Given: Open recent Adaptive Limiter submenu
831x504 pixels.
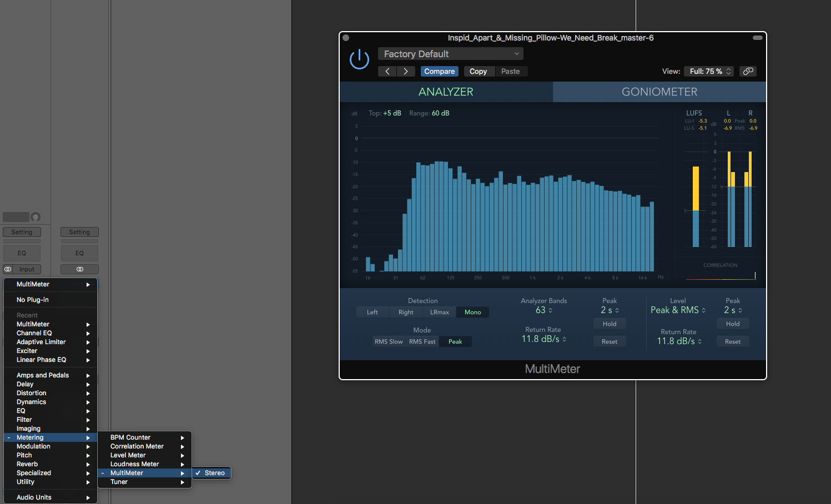Looking at the screenshot, I should (x=51, y=342).
